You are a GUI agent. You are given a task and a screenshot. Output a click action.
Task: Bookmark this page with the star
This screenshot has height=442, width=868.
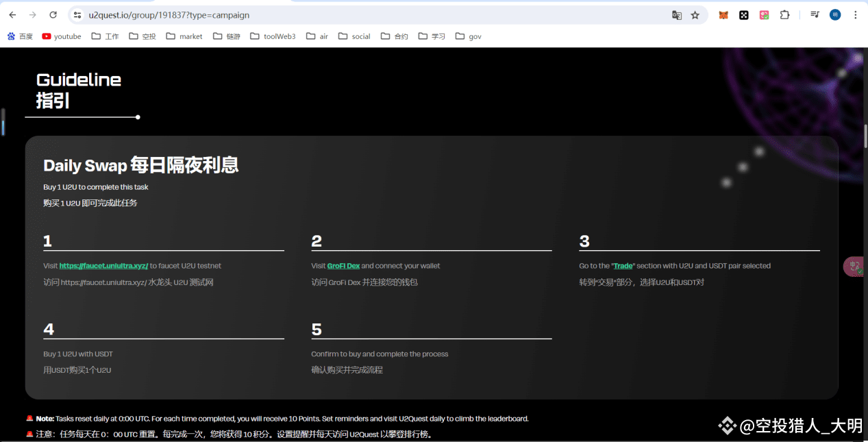pyautogui.click(x=695, y=14)
